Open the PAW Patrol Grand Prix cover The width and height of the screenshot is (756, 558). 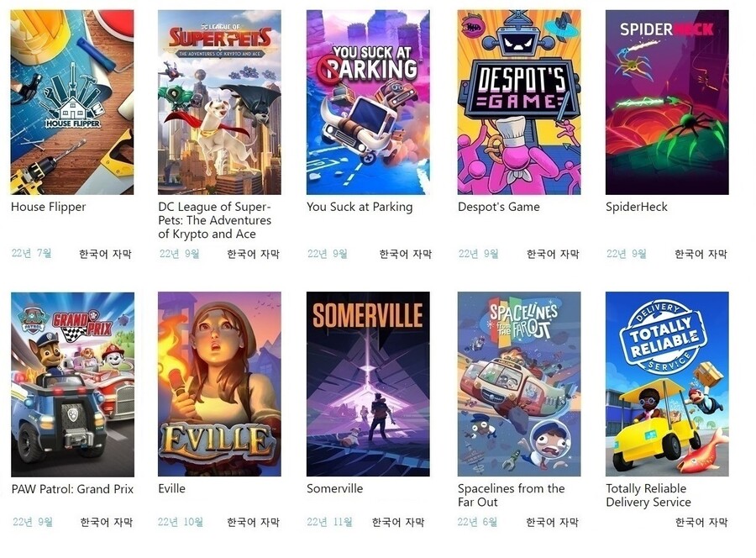pos(72,384)
